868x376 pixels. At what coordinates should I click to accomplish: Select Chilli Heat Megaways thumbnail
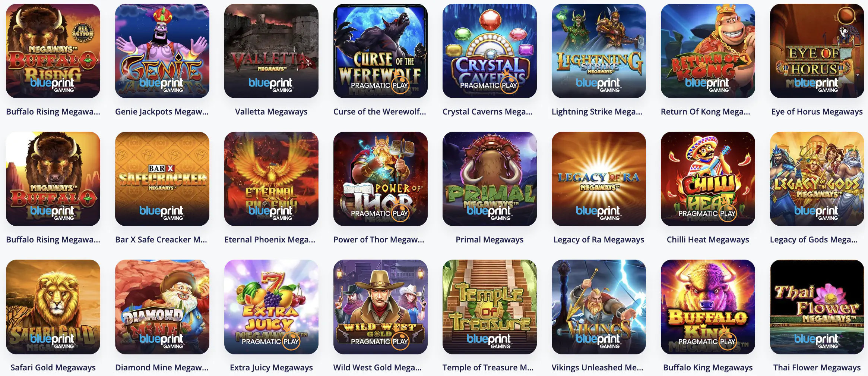coord(708,179)
